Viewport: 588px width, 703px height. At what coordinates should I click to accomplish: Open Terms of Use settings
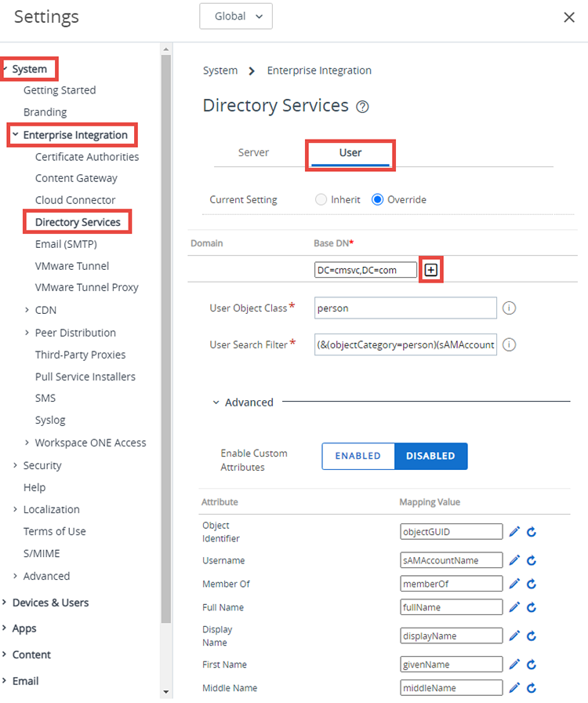coord(55,531)
